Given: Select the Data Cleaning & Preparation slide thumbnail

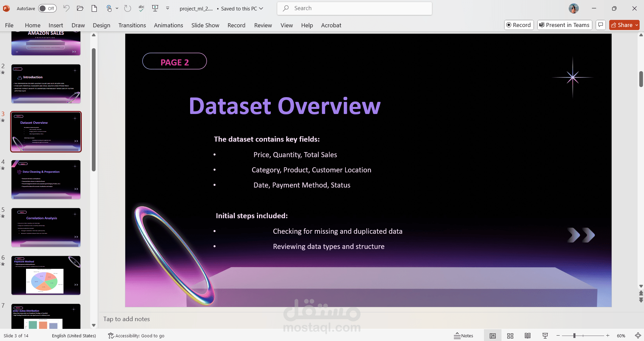Looking at the screenshot, I should pyautogui.click(x=46, y=180).
